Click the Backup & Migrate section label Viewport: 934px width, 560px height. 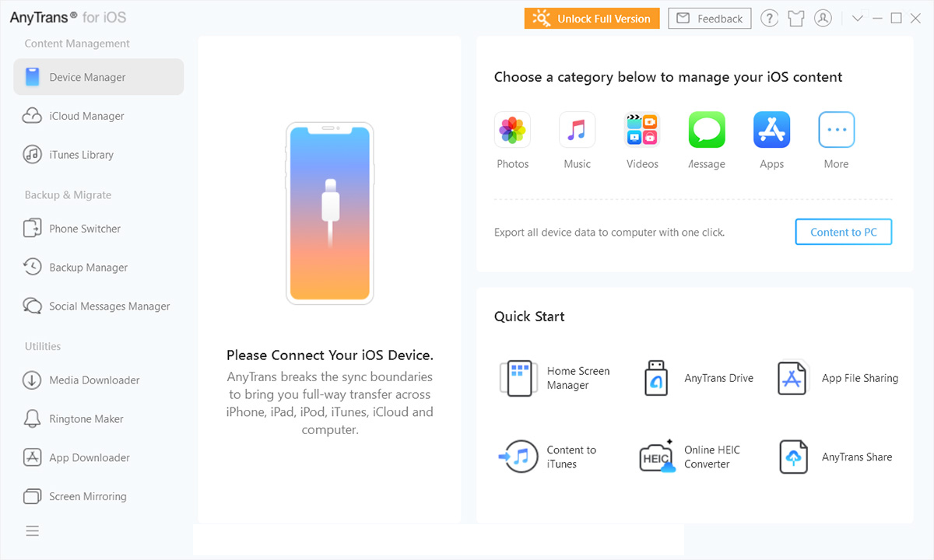click(x=68, y=195)
